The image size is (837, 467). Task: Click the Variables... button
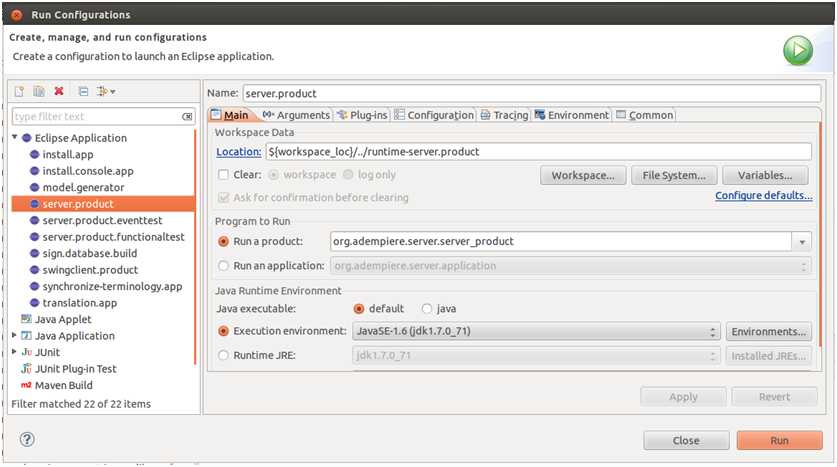click(765, 175)
